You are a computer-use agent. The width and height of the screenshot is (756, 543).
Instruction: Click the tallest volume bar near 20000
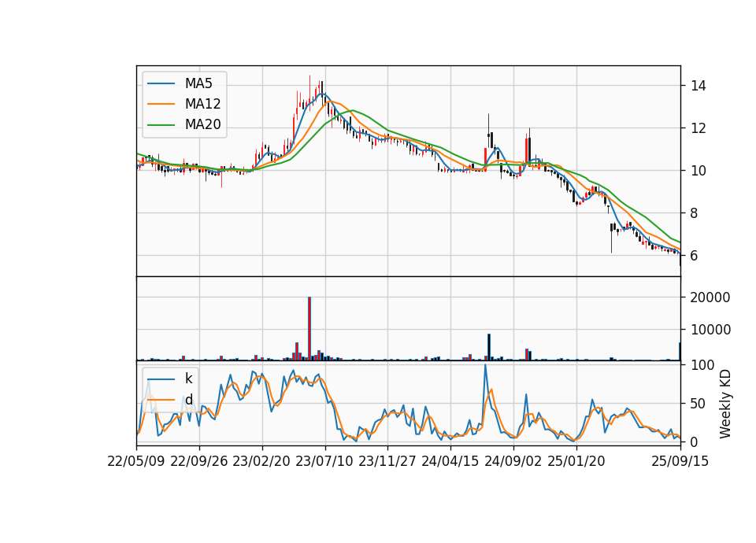(309, 329)
